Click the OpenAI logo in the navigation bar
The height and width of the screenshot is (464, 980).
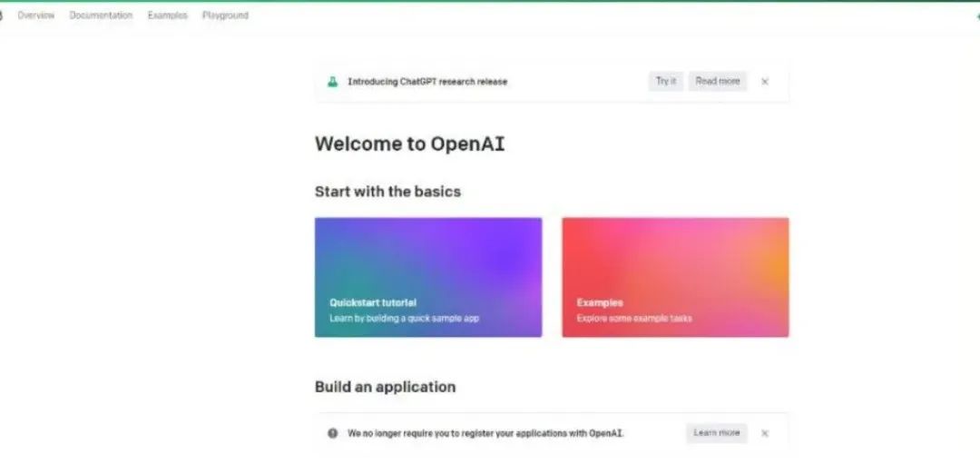coord(2,15)
